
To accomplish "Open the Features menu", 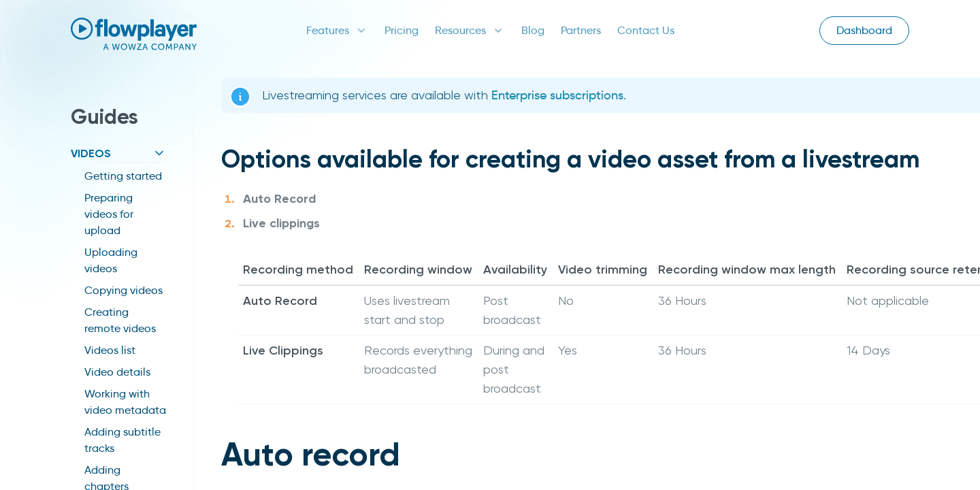I will click(327, 31).
